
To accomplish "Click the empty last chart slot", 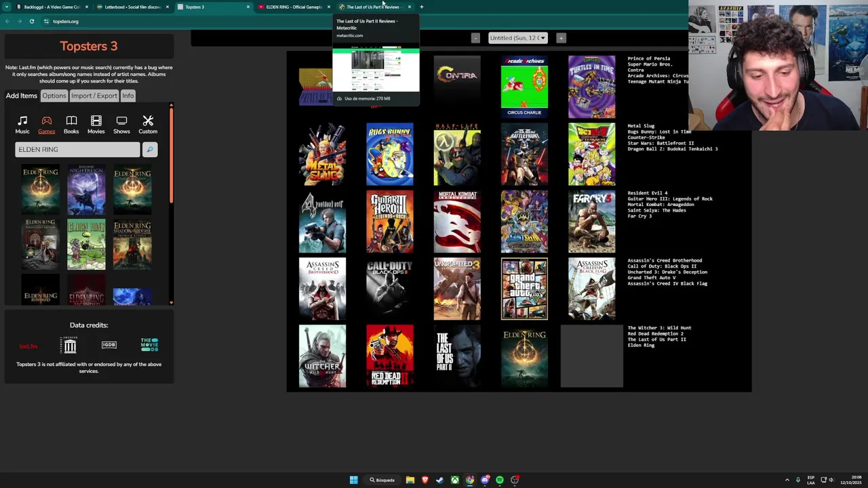I will [591, 357].
